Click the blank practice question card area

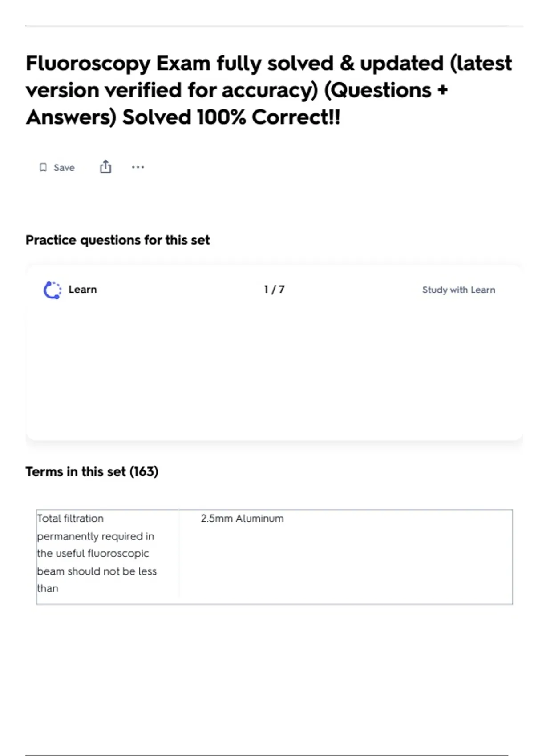274,369
